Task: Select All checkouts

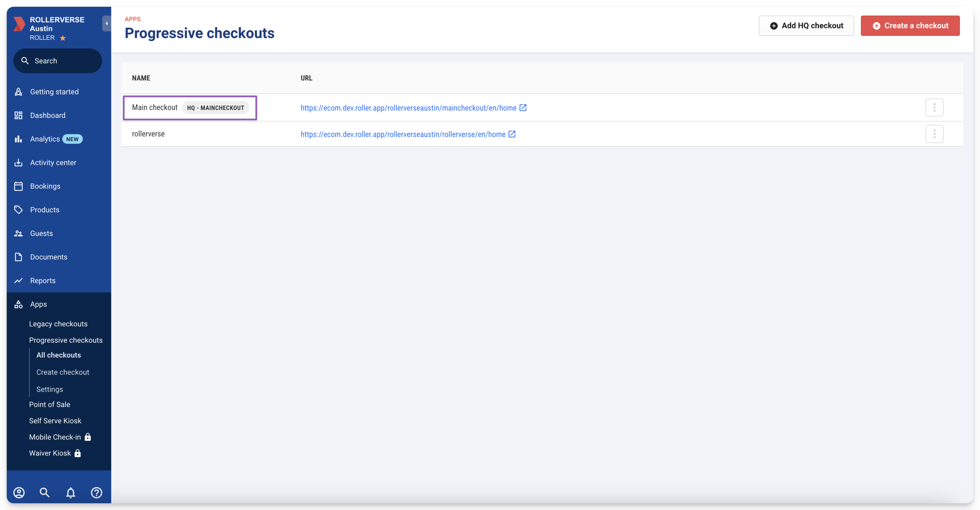Action: pyautogui.click(x=58, y=355)
